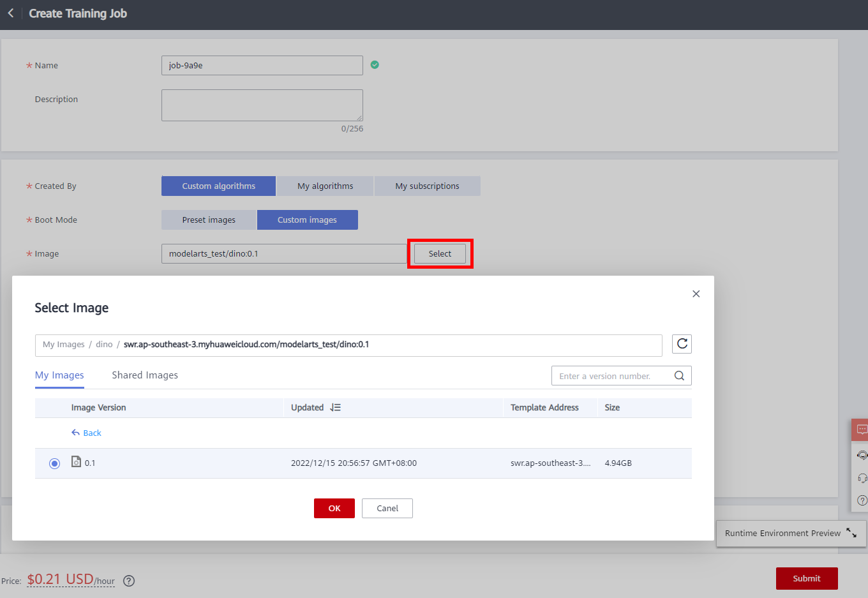Click the red OK button
Viewport: 868px width, 598px height.
(x=334, y=508)
